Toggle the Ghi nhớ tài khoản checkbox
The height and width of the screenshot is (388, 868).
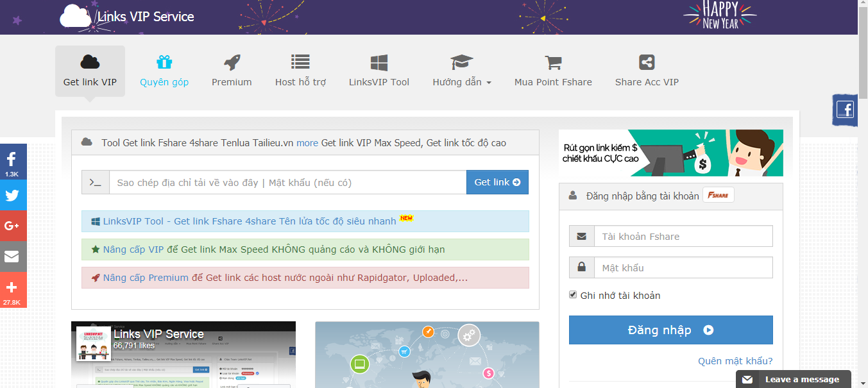tap(573, 295)
